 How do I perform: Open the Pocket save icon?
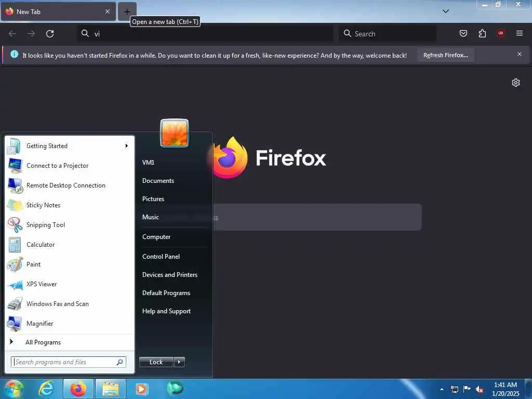463,33
